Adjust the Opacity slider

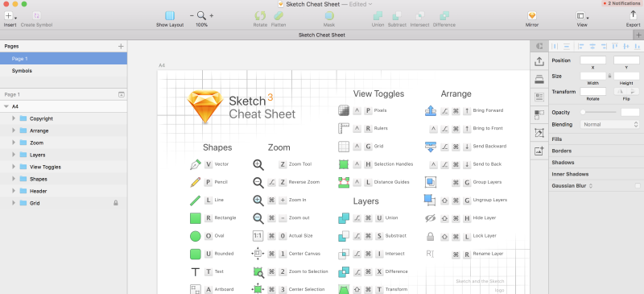click(599, 112)
